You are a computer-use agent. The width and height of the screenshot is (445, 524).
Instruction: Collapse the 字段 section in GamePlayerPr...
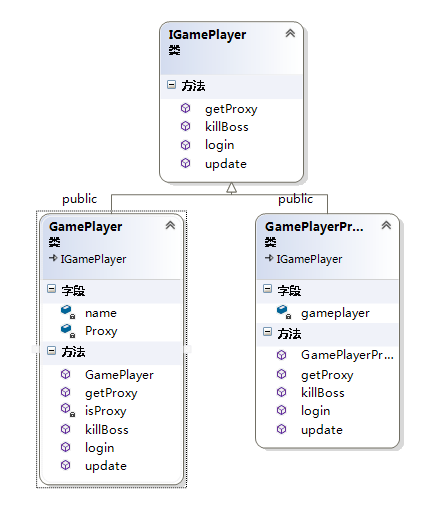coord(267,289)
